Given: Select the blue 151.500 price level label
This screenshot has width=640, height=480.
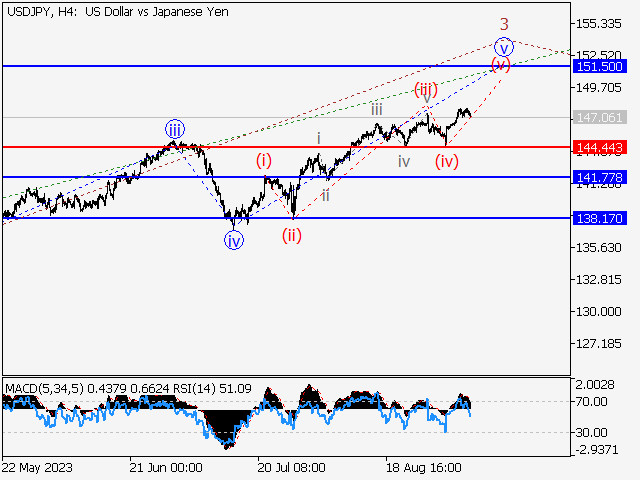Looking at the screenshot, I should point(600,66).
